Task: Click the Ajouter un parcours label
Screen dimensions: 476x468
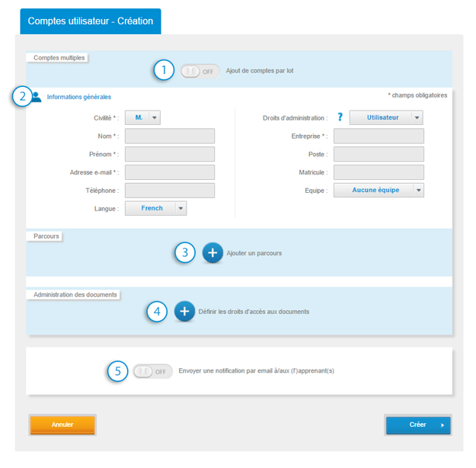Action: pyautogui.click(x=254, y=253)
